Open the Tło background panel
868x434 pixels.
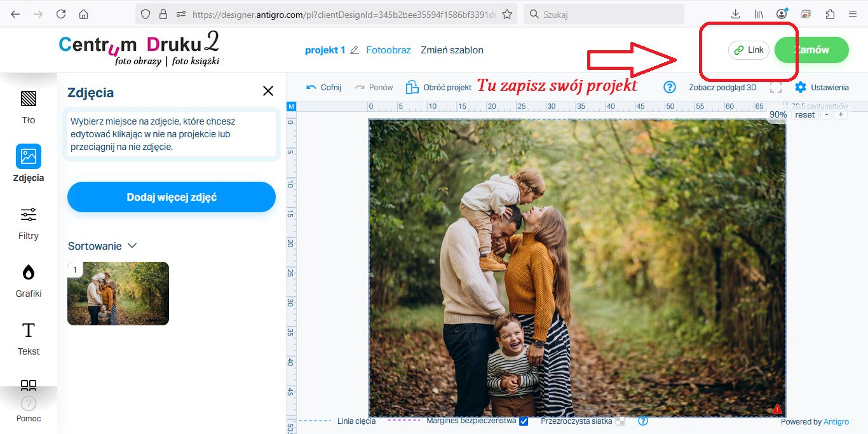pyautogui.click(x=29, y=106)
